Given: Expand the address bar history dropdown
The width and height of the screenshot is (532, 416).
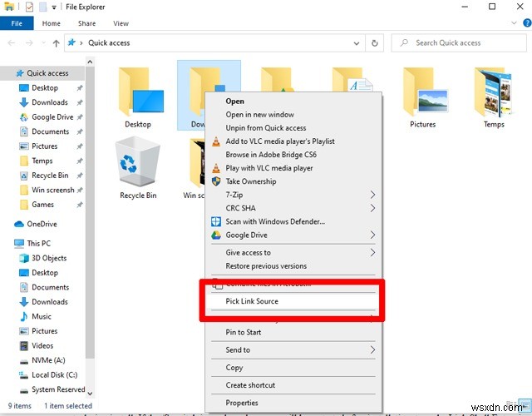Looking at the screenshot, I should [357, 43].
